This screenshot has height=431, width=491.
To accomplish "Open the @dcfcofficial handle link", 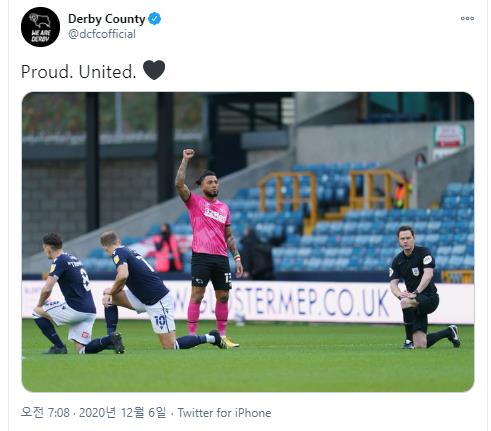I will tap(102, 34).
